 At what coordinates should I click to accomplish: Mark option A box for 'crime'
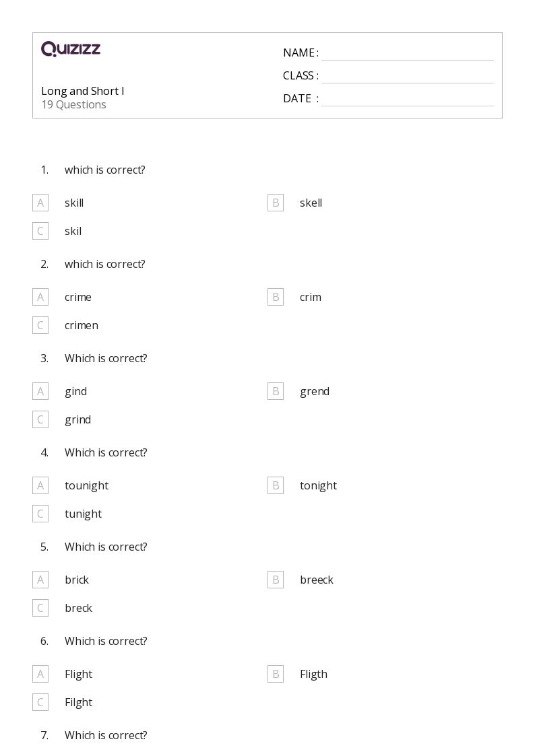40,297
